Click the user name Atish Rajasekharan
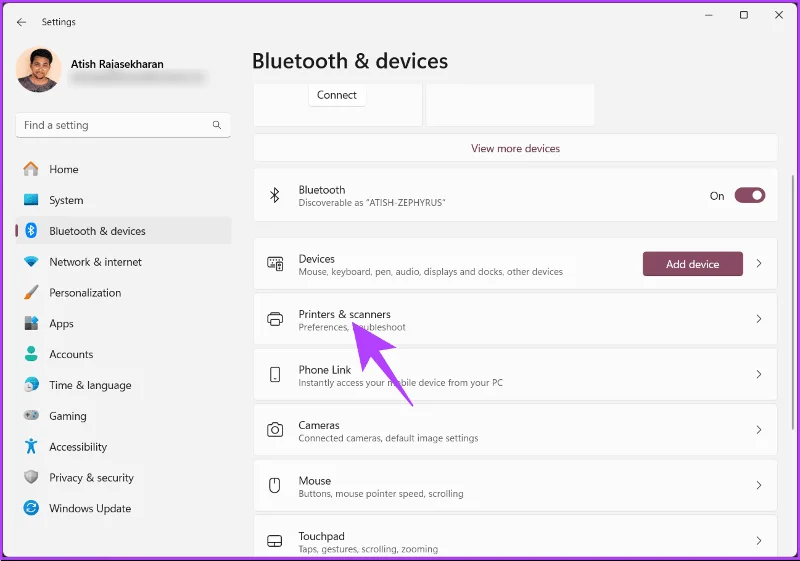Image resolution: width=800 pixels, height=561 pixels. (x=117, y=64)
